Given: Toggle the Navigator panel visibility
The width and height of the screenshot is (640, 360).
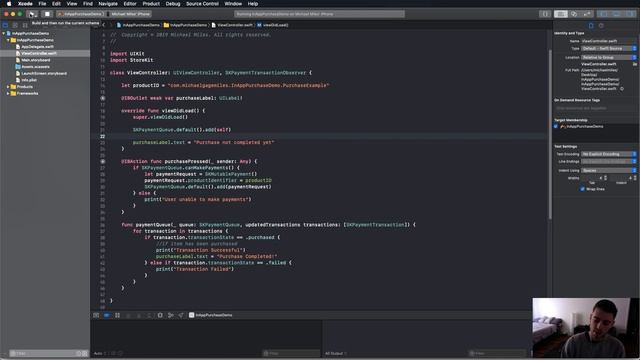Looking at the screenshot, I should (x=604, y=14).
